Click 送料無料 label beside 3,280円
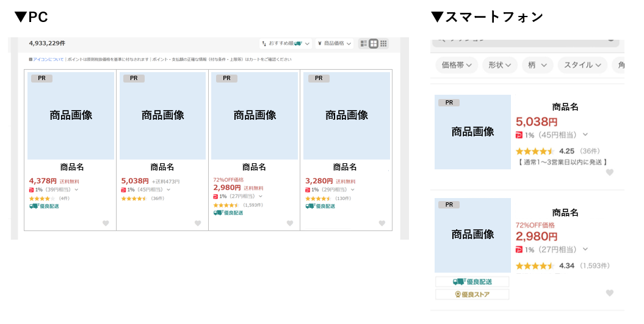The image size is (644, 324). 346,182
